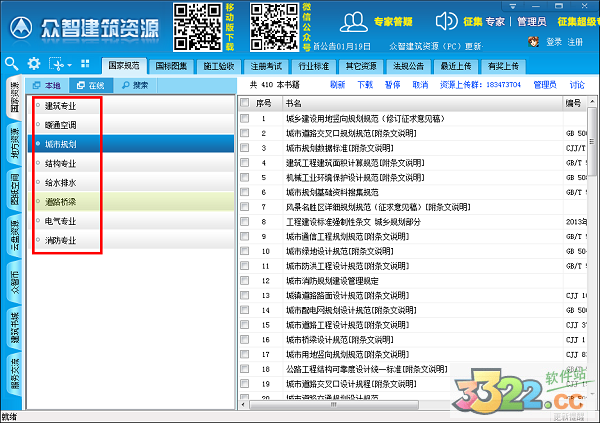Viewport: 600px width, 423px height.
Task: Tick checkbox for row 4 建筑工程建筑面积计算规范
Action: pos(245,163)
